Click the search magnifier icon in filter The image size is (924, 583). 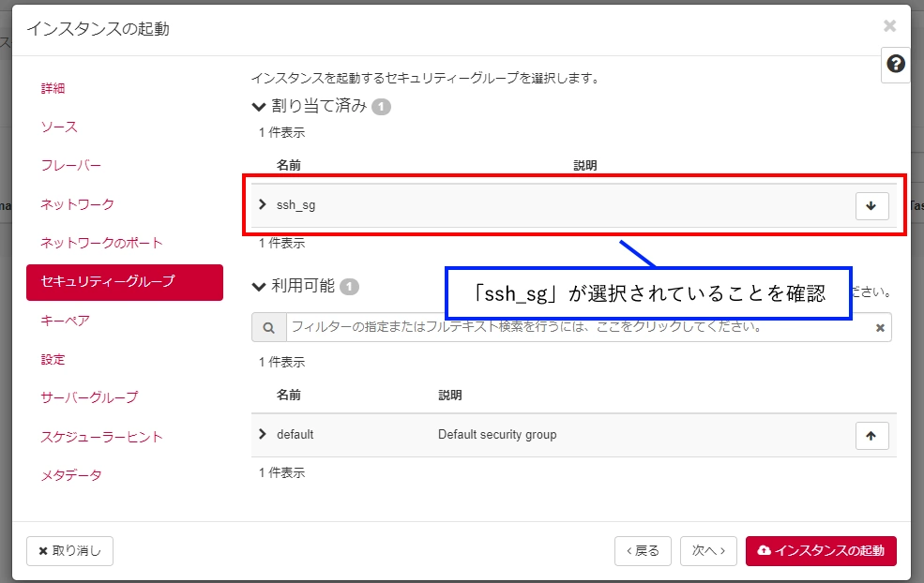[x=269, y=327]
